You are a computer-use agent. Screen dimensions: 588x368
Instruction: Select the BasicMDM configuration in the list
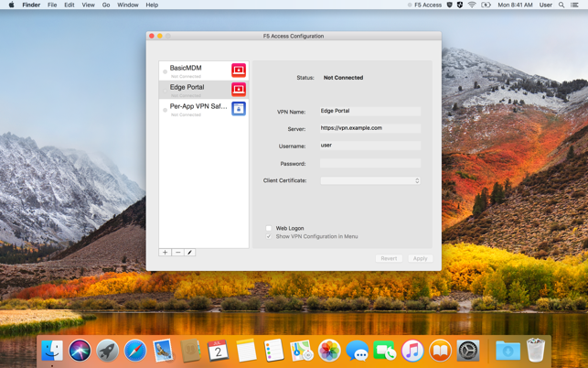tap(197, 70)
